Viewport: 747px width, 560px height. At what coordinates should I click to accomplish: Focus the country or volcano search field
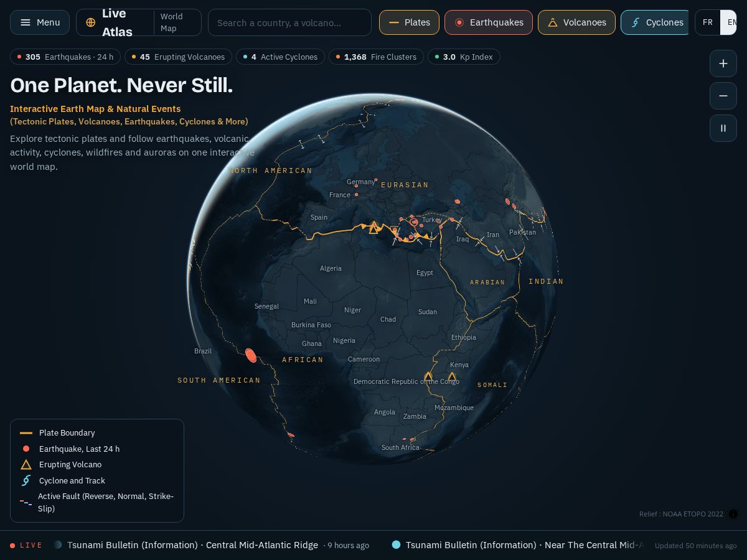point(289,22)
